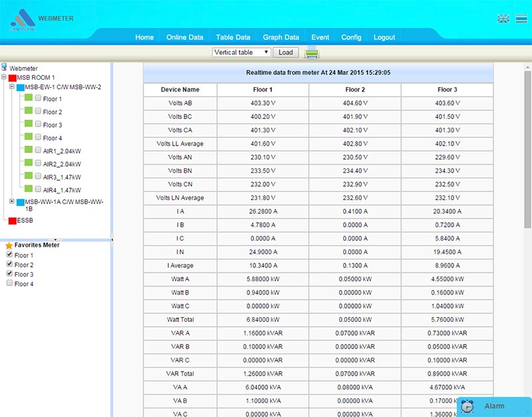Open the Graph Data menu
Viewport: 532px width, 417px height.
281,37
